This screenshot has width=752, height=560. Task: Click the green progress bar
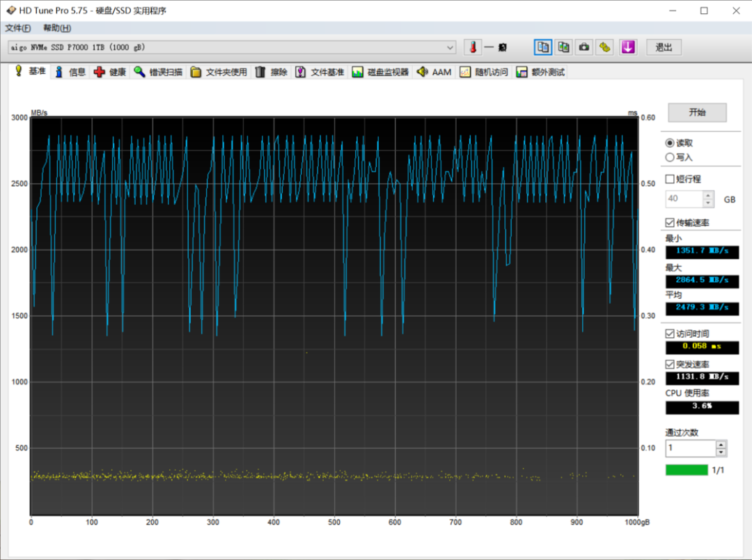coord(687,470)
